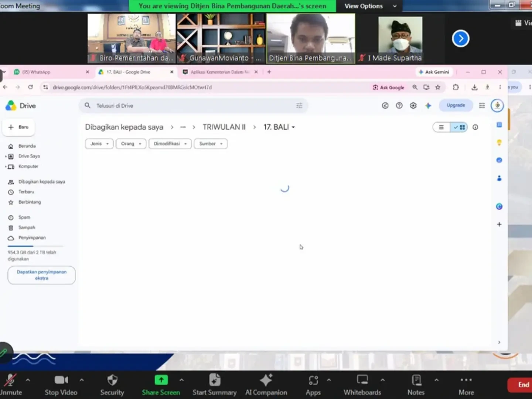Switch to grid layout view
This screenshot has width=532, height=399.
click(x=459, y=127)
